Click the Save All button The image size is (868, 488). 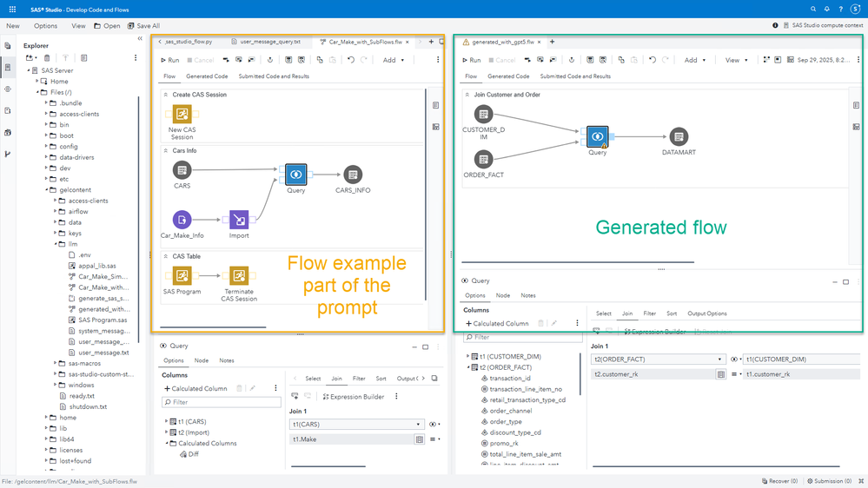click(x=143, y=25)
